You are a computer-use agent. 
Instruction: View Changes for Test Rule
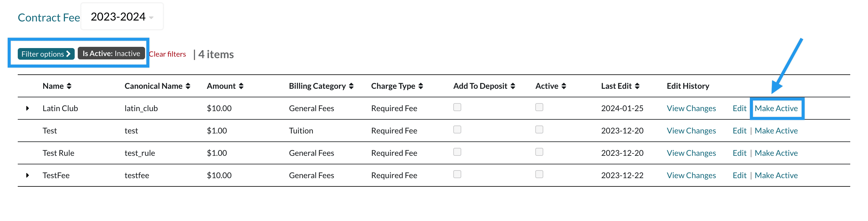pyautogui.click(x=691, y=153)
